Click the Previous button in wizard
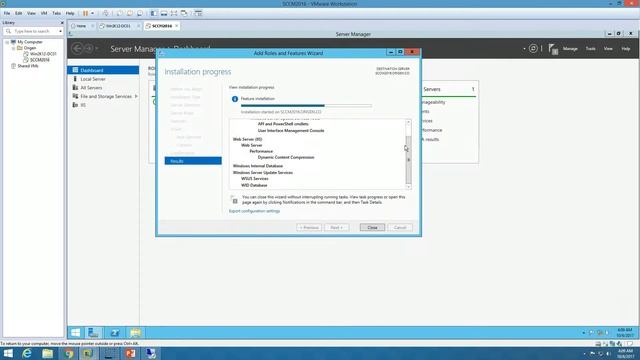640x360 pixels. tap(309, 227)
